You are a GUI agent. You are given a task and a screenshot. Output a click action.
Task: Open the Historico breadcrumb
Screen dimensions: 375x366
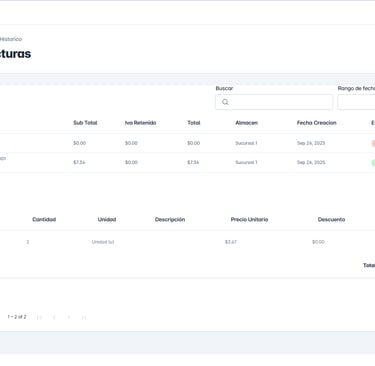pyautogui.click(x=11, y=39)
